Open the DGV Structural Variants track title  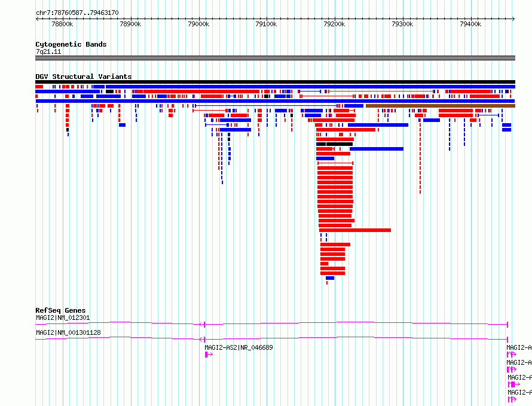coord(84,77)
